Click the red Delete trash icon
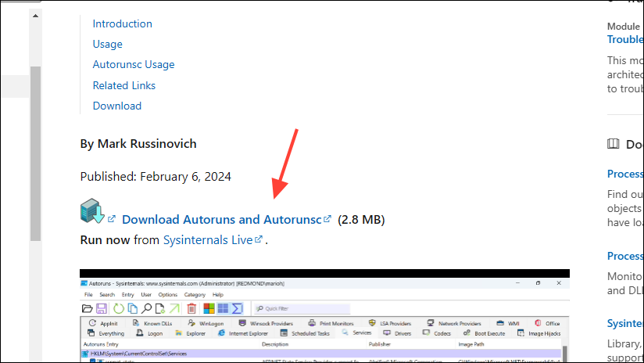This screenshot has height=363, width=644. coord(191,308)
